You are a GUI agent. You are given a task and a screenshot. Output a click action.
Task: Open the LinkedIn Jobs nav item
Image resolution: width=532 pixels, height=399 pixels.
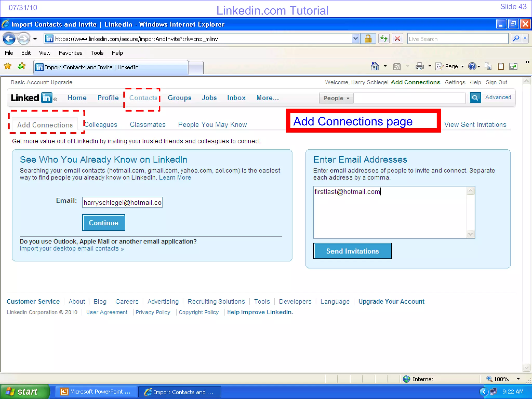coord(209,98)
